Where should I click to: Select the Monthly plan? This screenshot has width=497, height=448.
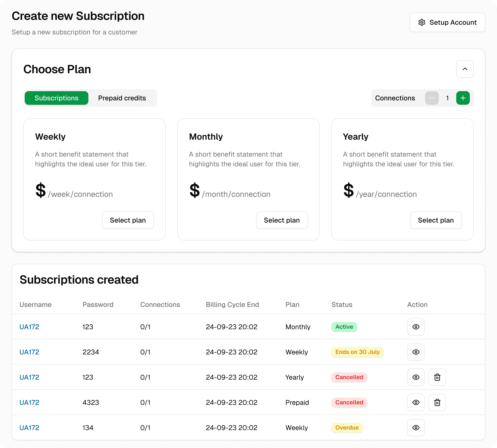click(x=282, y=220)
